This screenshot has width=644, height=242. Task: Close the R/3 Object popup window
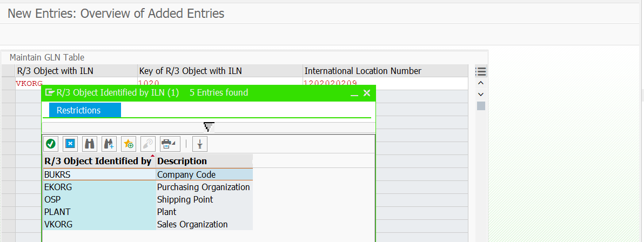(x=367, y=93)
